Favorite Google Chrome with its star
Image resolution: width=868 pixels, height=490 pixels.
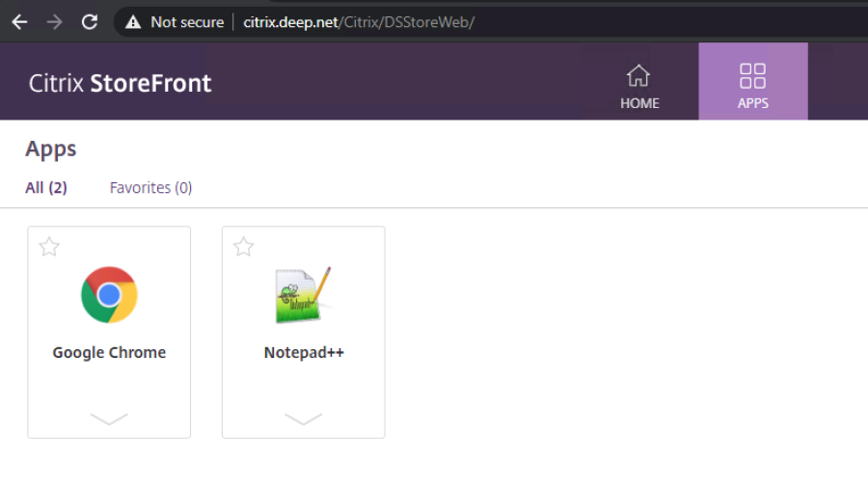49,246
